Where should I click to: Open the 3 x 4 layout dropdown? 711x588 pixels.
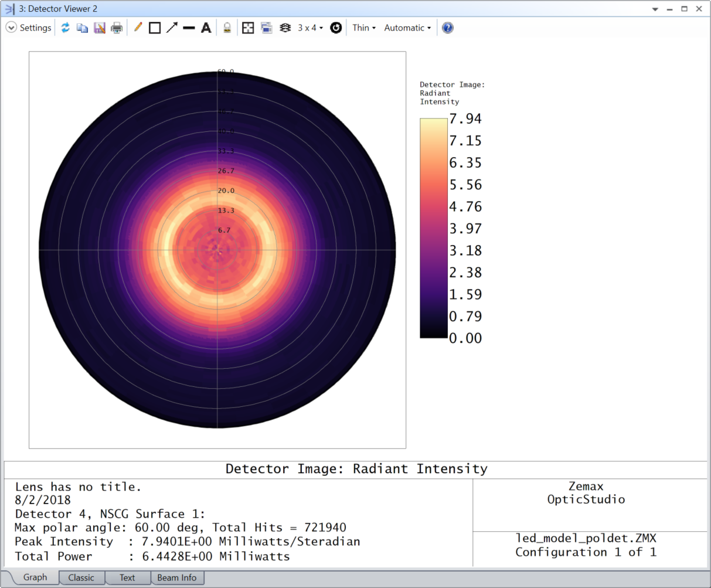pyautogui.click(x=310, y=28)
